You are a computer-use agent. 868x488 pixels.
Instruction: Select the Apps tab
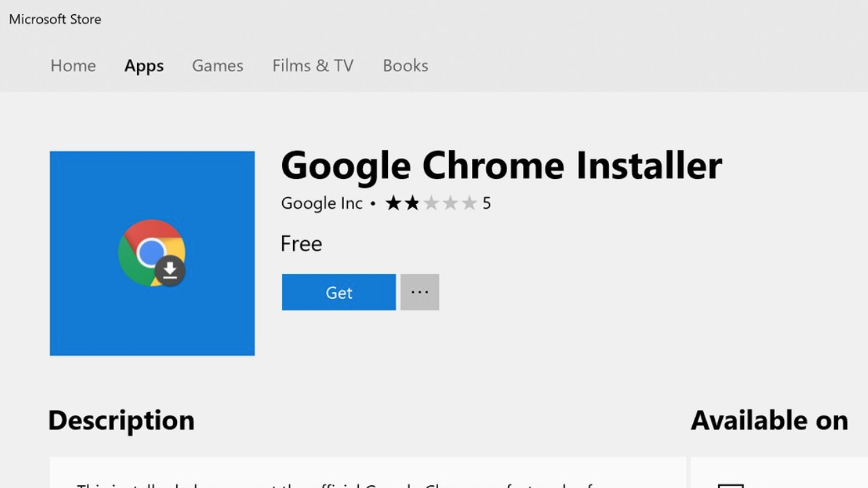click(x=144, y=66)
